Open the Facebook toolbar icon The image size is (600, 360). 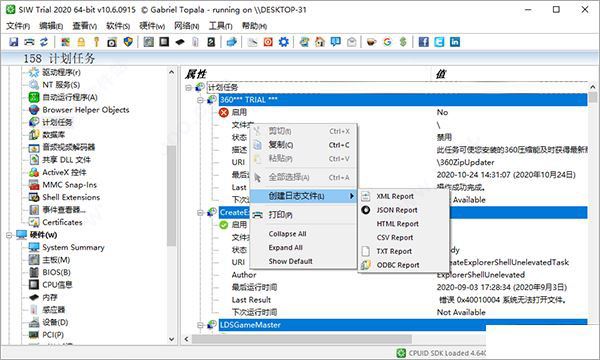[424, 42]
